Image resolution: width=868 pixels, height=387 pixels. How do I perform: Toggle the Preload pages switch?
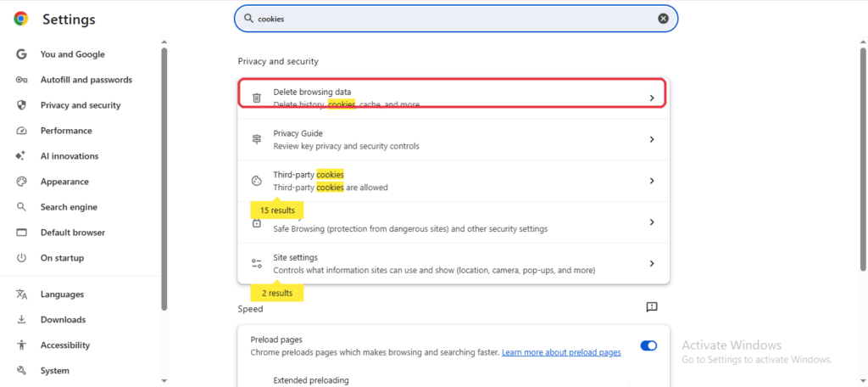pyautogui.click(x=648, y=345)
